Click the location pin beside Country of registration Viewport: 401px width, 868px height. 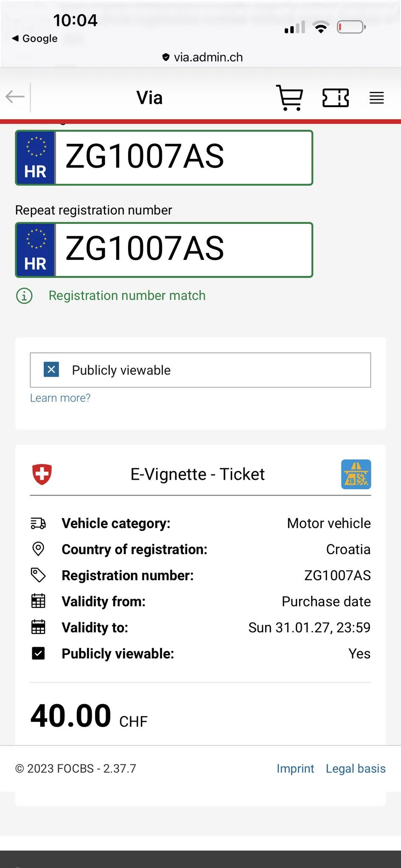(38, 549)
